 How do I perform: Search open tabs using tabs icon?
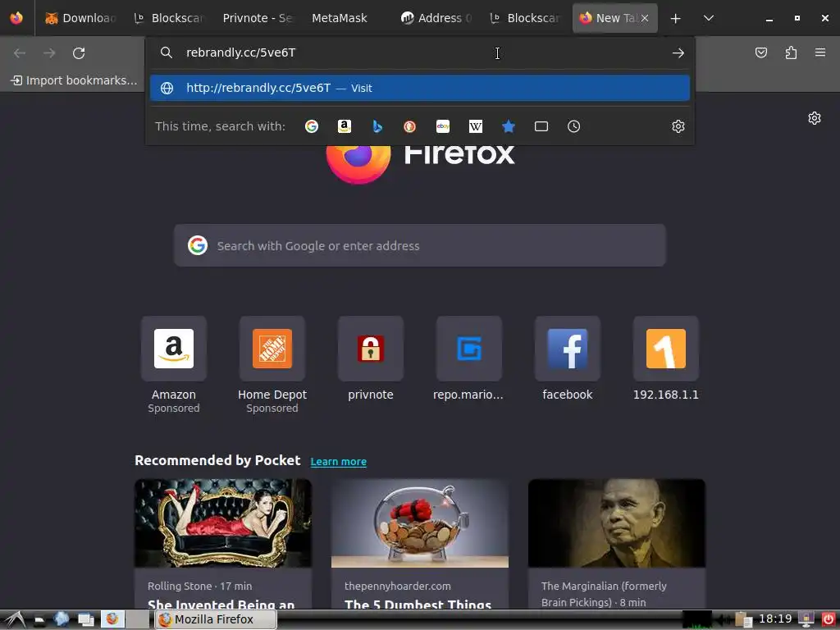(x=541, y=126)
